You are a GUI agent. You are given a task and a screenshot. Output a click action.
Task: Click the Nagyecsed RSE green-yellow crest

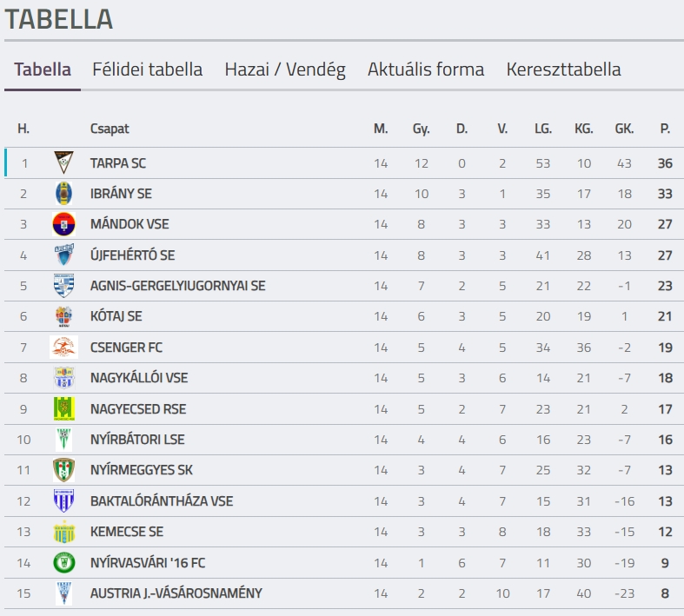tap(63, 409)
